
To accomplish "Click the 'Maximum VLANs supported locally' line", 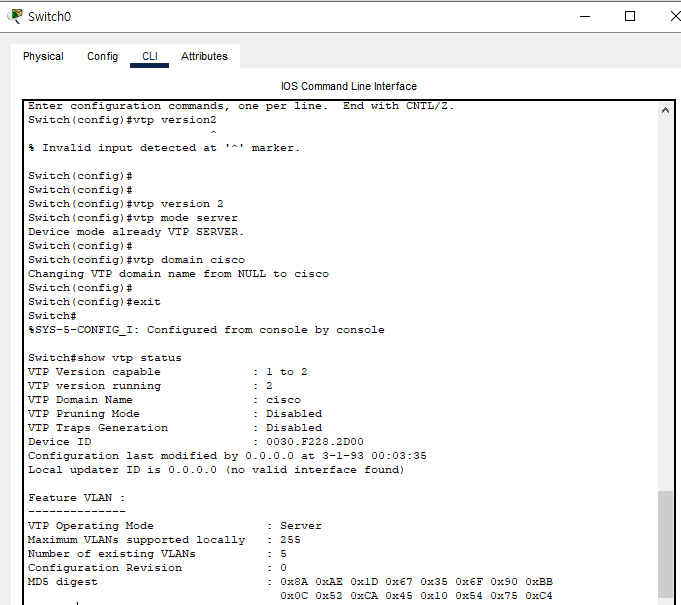I will [x=164, y=539].
